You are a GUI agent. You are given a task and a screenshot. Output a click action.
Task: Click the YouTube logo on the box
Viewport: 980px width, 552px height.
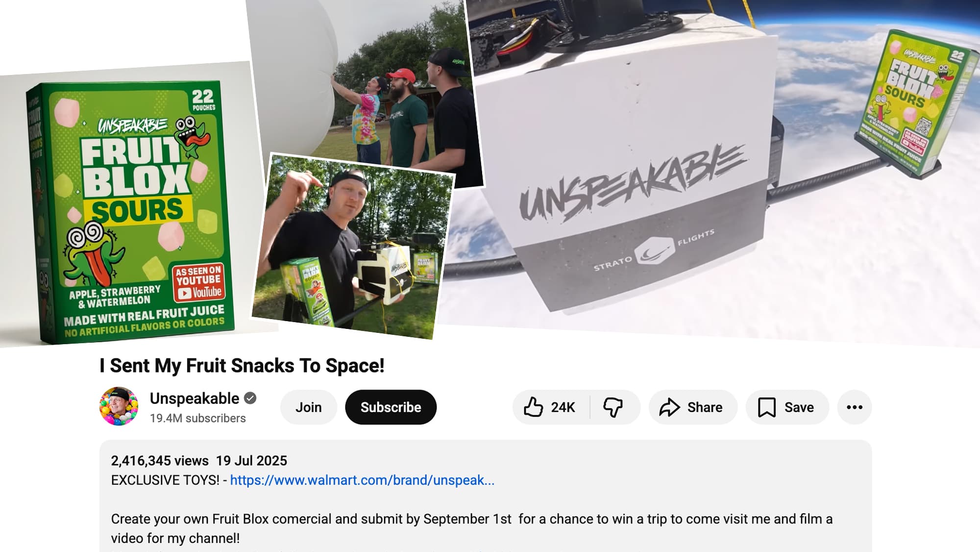coord(199,293)
